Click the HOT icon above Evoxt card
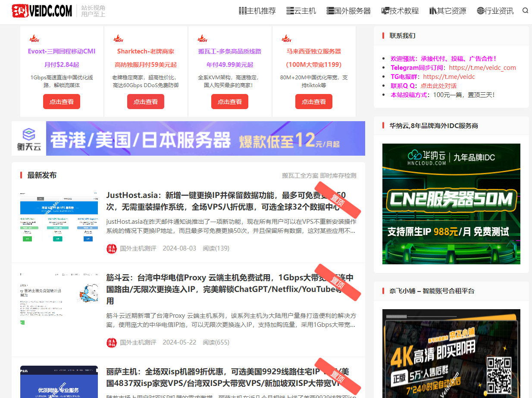This screenshot has width=532, height=398. coord(34,38)
